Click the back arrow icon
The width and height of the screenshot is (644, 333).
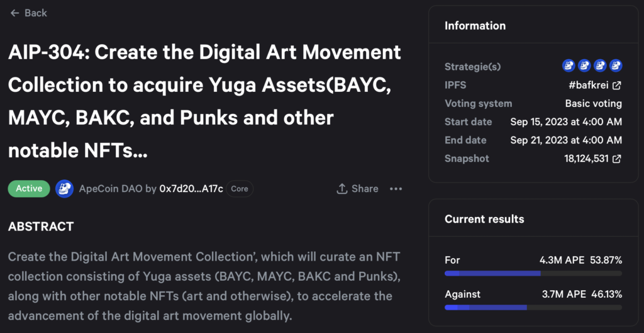(x=15, y=13)
